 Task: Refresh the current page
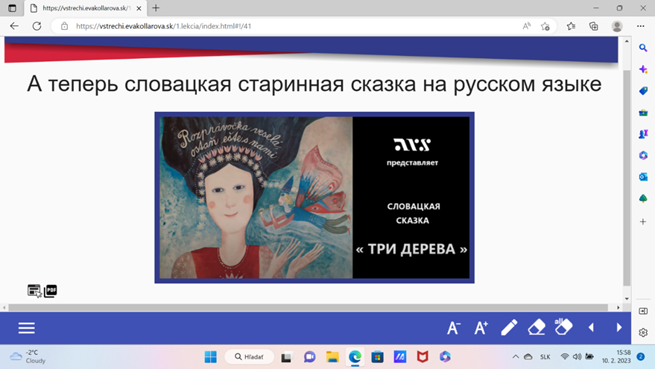37,26
